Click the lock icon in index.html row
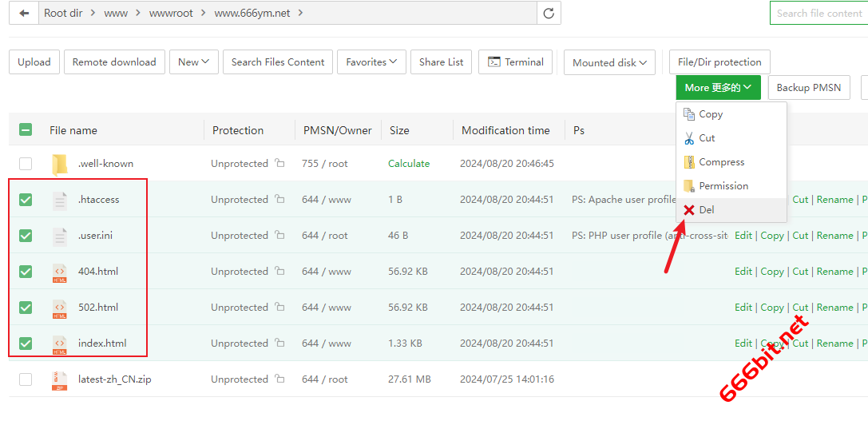This screenshot has height=429, width=868. tap(279, 344)
